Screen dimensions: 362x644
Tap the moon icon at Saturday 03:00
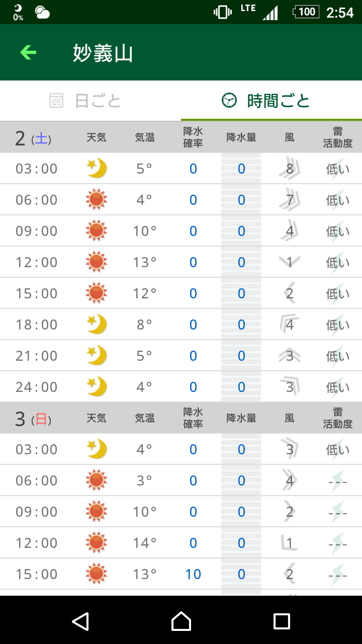[97, 169]
